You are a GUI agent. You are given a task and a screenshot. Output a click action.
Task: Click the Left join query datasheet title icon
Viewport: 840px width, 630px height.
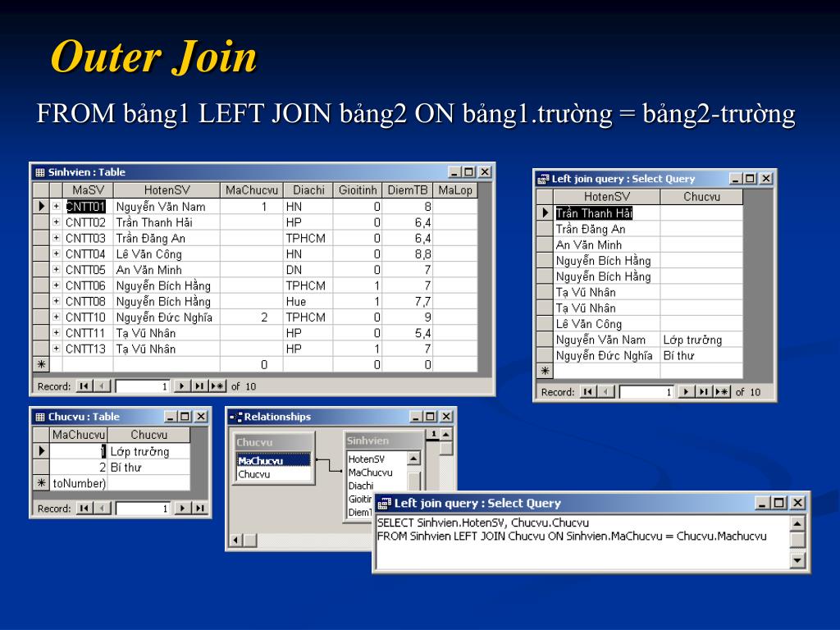[543, 179]
